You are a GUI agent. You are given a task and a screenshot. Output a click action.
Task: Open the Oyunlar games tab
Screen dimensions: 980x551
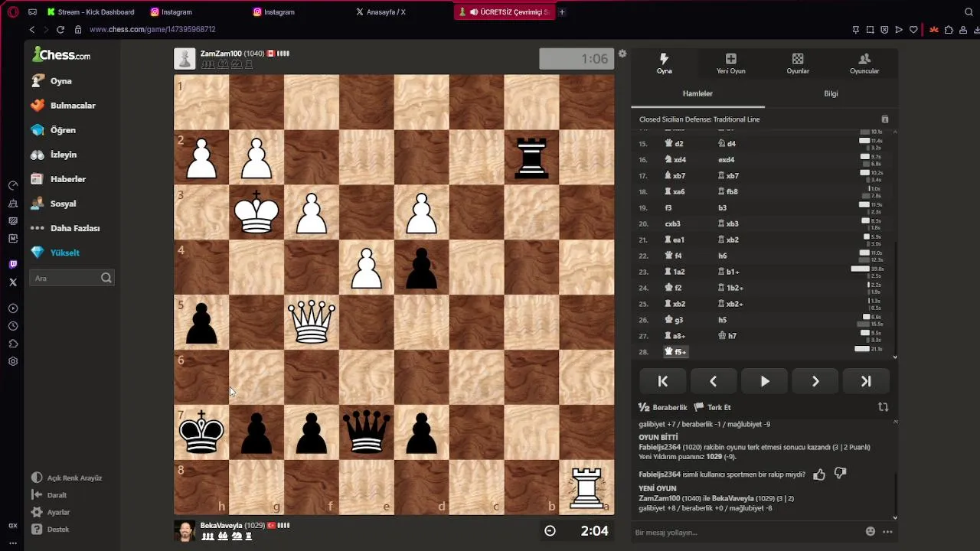point(798,64)
